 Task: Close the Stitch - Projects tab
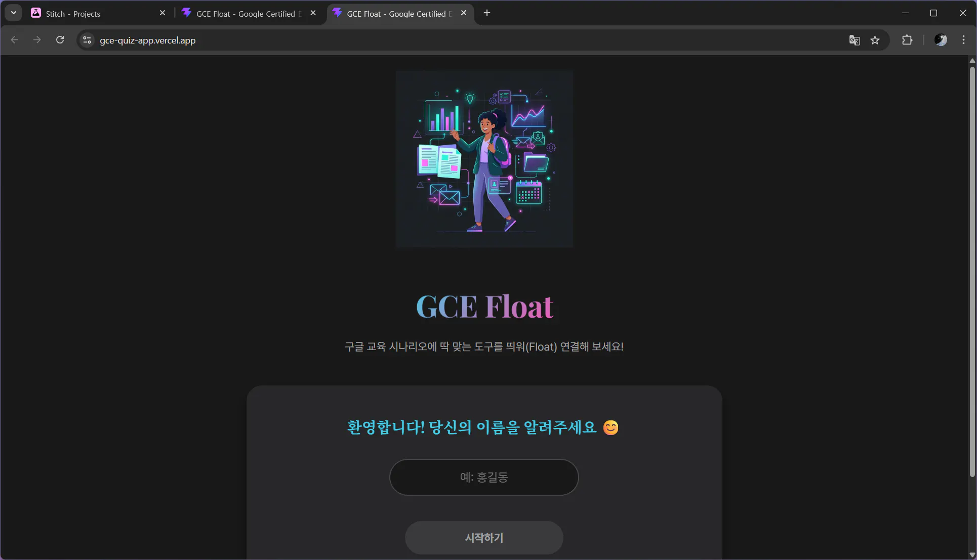pos(162,13)
